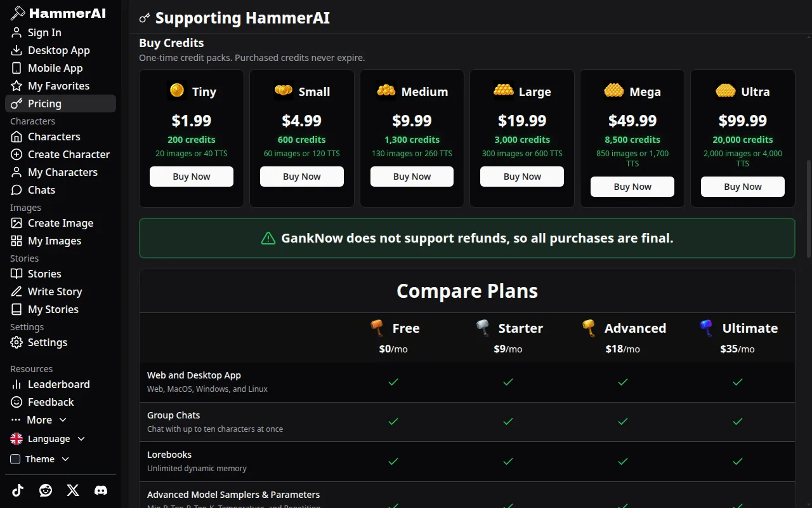Click the Advanced plan column header
This screenshot has height=508, width=812.
pyautogui.click(x=623, y=337)
